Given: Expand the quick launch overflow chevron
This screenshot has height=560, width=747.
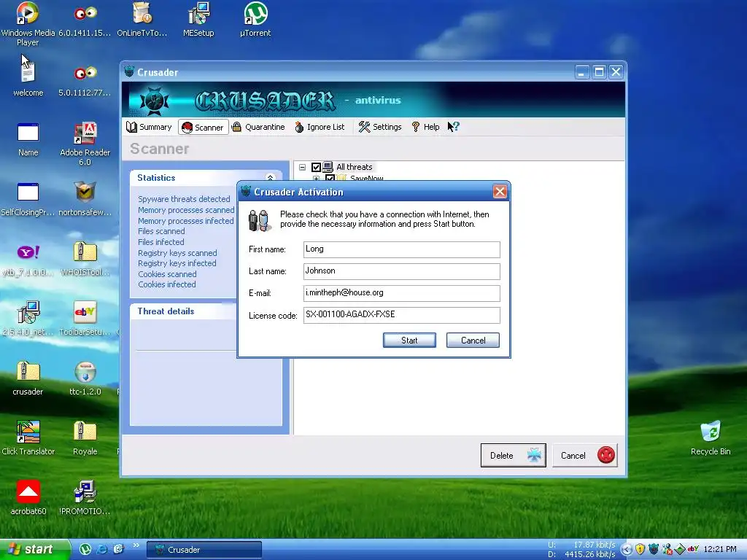Looking at the screenshot, I should 136,545.
